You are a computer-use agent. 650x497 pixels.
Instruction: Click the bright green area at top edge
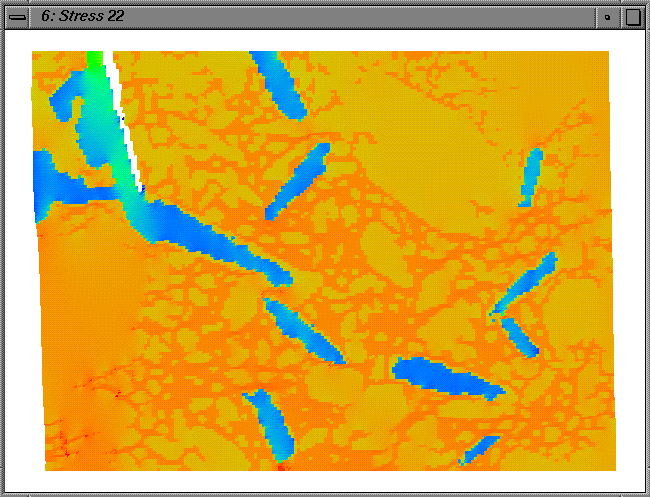95,60
